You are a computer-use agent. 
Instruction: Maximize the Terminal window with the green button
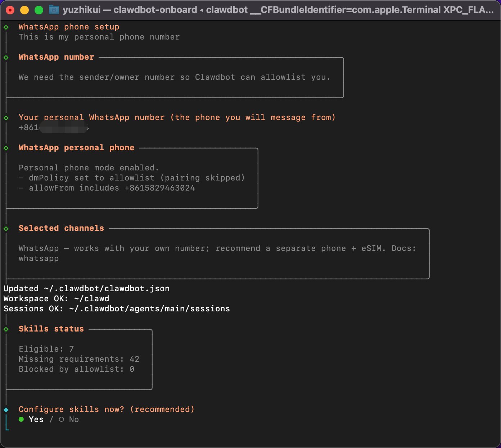[x=39, y=10]
